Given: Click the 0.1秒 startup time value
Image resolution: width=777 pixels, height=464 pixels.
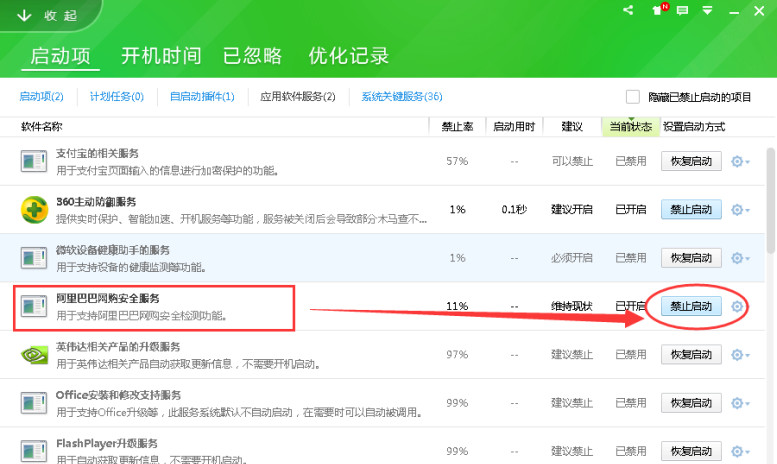Looking at the screenshot, I should point(514,210).
